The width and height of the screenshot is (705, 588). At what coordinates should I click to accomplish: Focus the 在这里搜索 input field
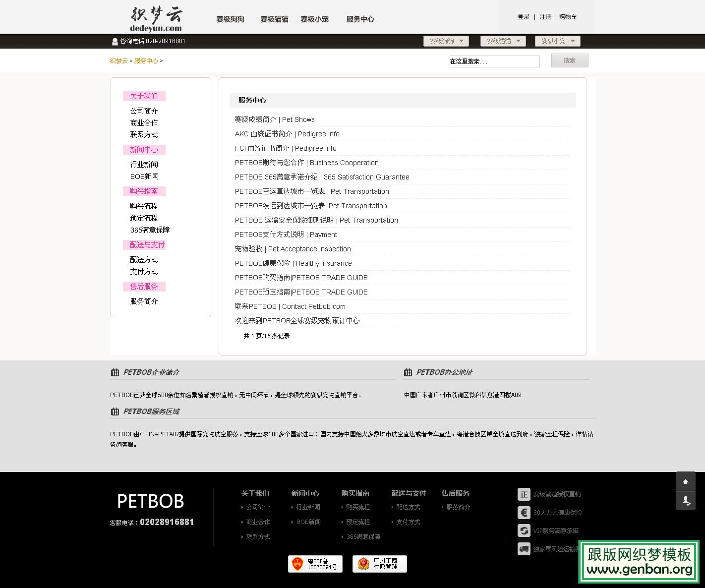click(x=494, y=61)
